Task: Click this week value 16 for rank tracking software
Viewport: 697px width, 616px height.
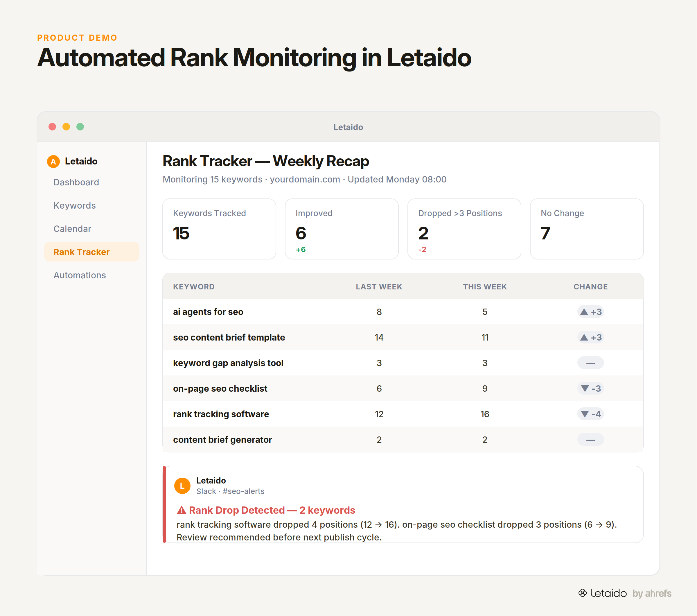Action: 484,414
